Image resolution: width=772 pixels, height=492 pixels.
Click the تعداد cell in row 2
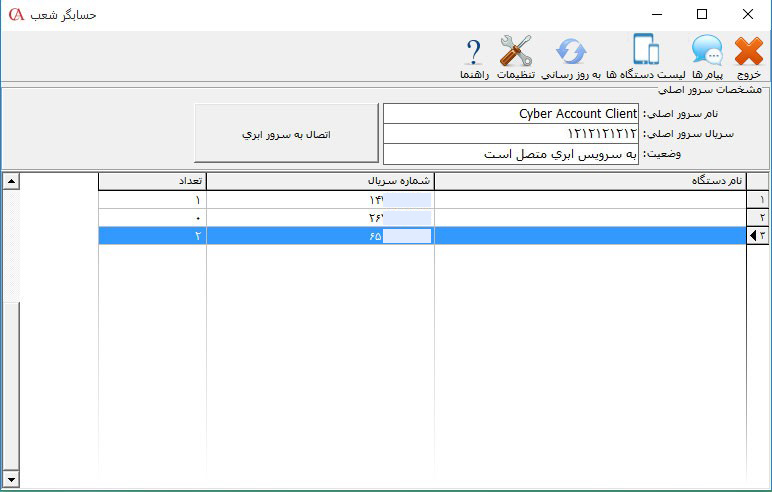pyautogui.click(x=152, y=217)
